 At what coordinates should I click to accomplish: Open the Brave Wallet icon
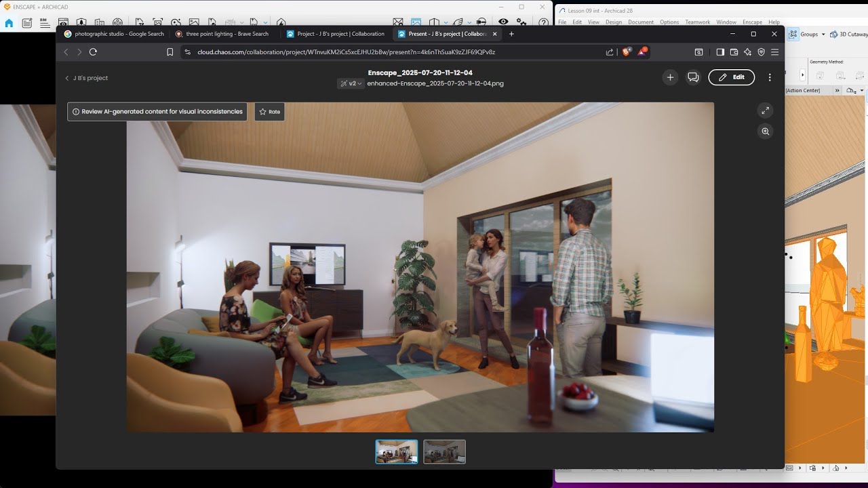coord(734,52)
